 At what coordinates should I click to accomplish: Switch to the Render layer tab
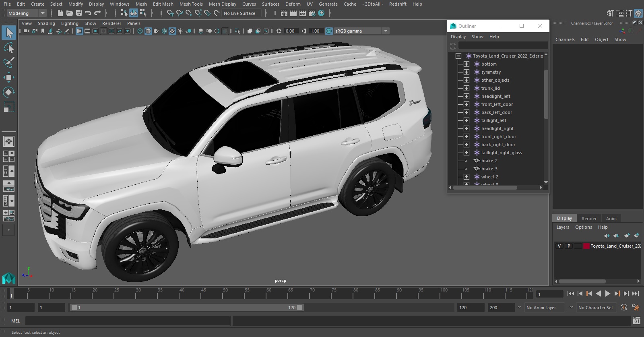point(589,218)
